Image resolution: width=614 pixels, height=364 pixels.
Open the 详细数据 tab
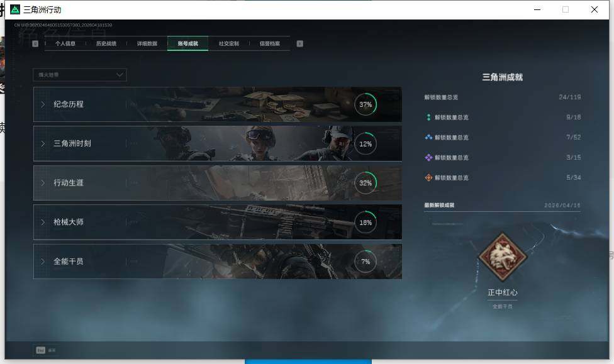(147, 43)
